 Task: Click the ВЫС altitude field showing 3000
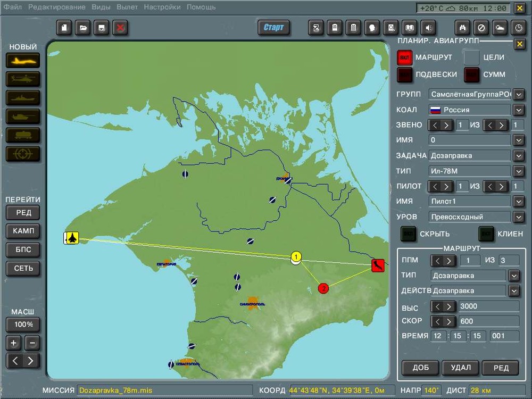pyautogui.click(x=488, y=306)
